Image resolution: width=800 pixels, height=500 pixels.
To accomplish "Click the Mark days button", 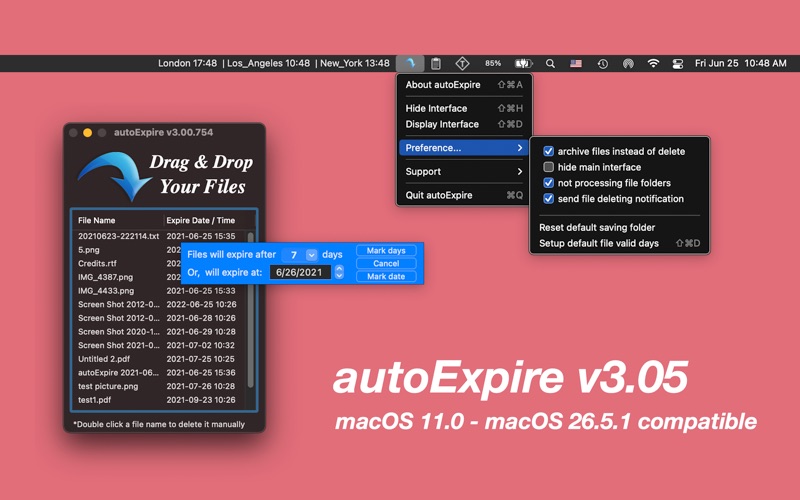I will point(386,251).
